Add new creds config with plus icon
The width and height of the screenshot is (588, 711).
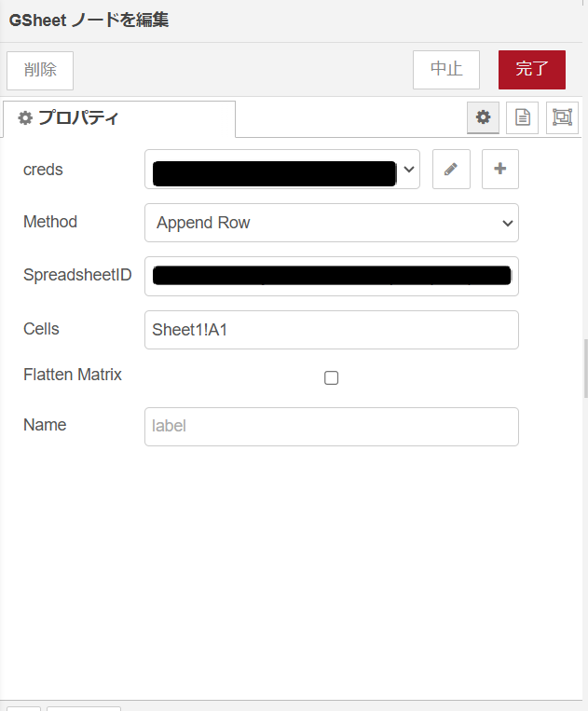[x=500, y=170]
